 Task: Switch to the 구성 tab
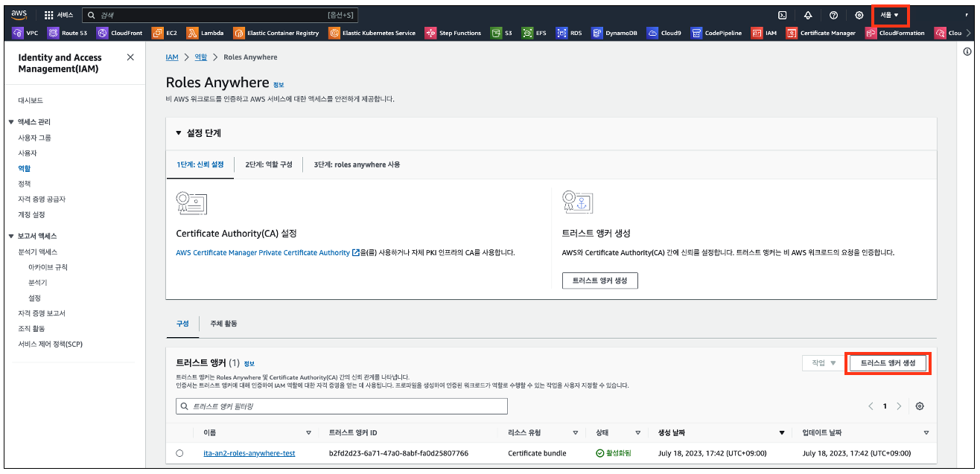(182, 324)
